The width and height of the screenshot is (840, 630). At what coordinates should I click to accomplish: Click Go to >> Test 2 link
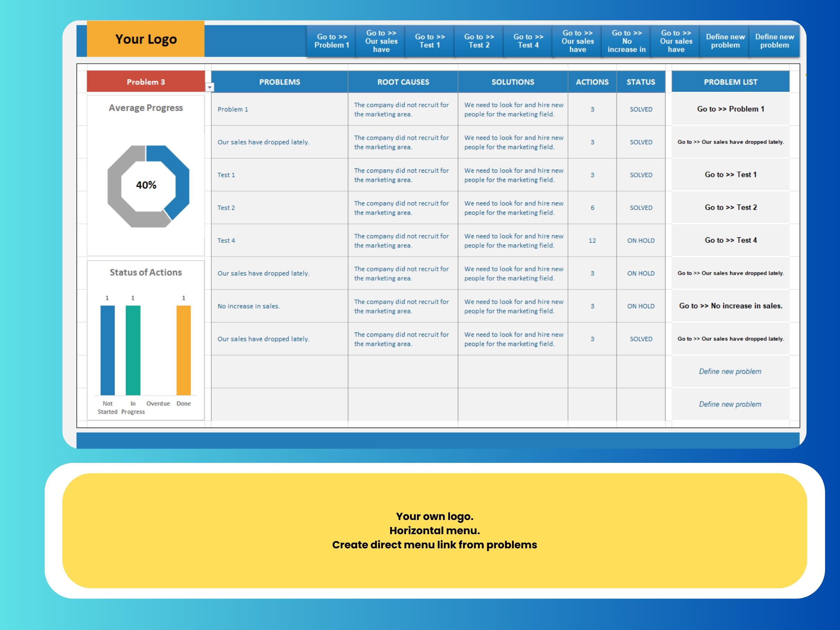(730, 208)
